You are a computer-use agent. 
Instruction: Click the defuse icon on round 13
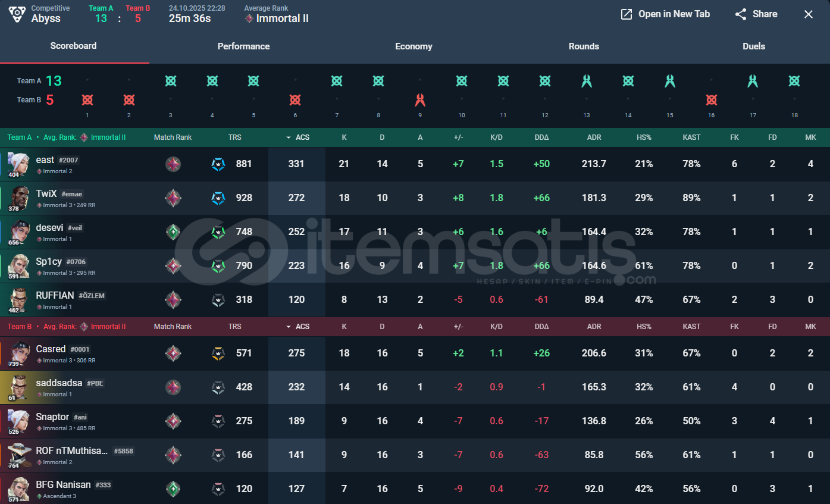click(x=586, y=80)
